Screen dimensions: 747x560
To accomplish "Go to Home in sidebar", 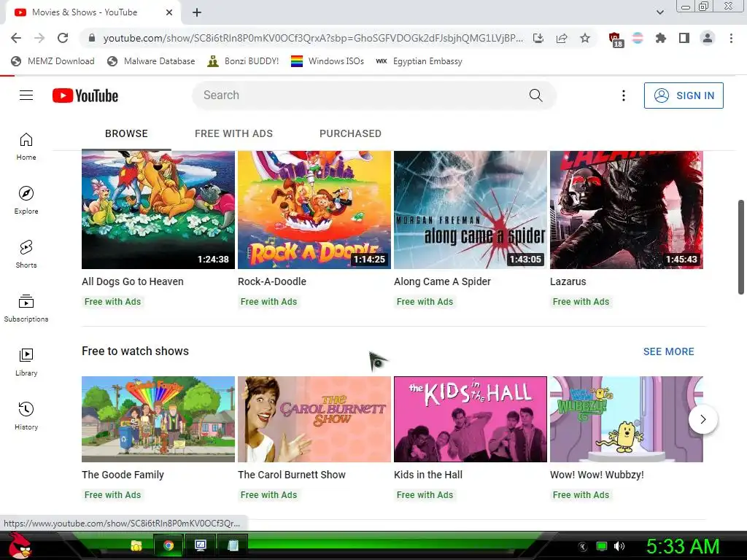I will 26,147.
